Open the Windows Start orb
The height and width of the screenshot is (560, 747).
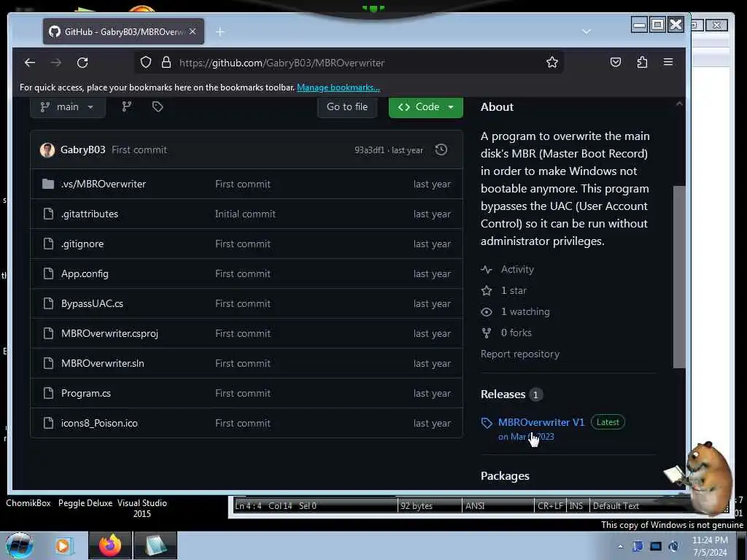click(x=19, y=545)
